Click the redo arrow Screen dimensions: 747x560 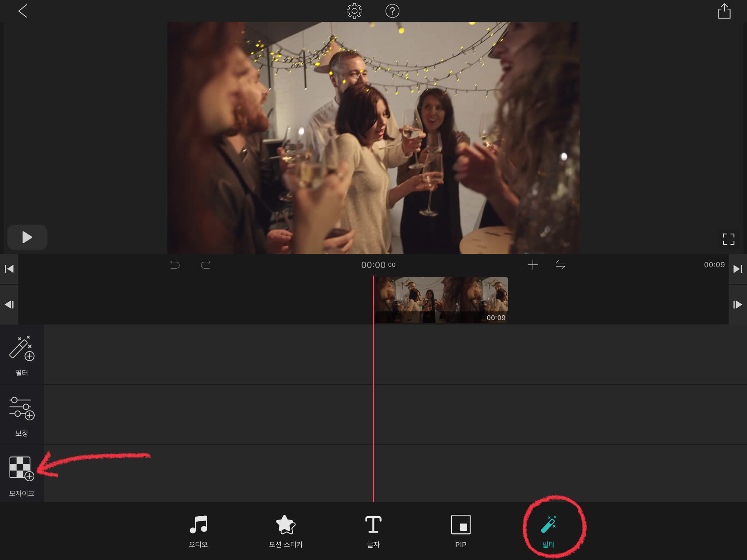point(206,265)
